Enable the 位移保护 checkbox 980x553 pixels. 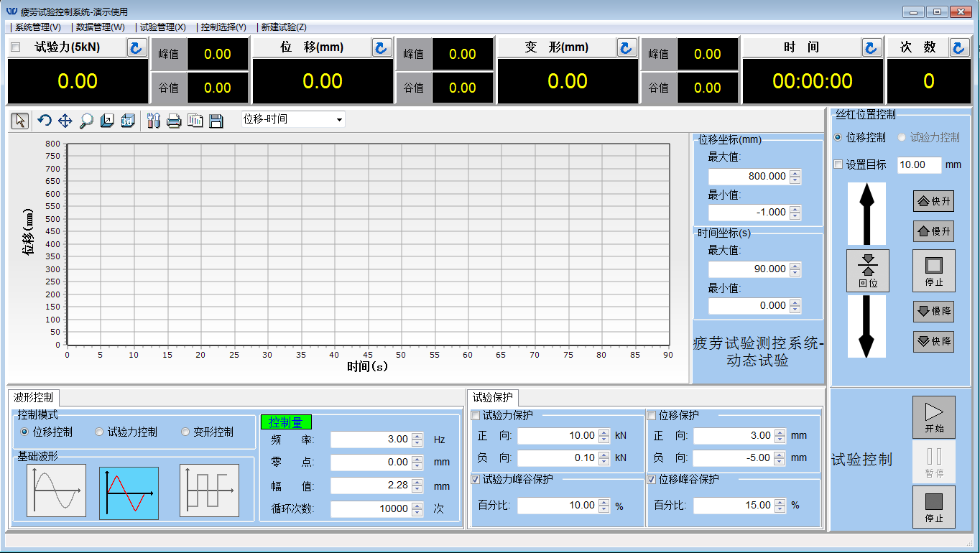click(x=652, y=415)
